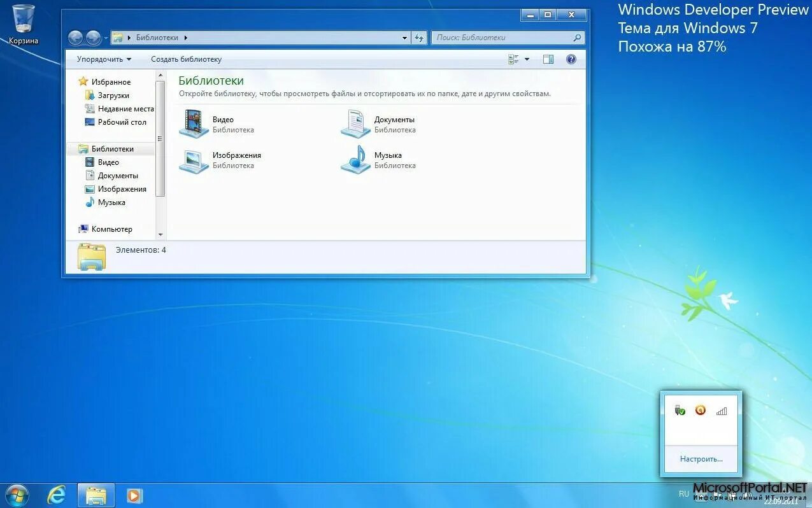The width and height of the screenshot is (812, 508).
Task: Click the Библиотеки breadcrumb in address bar
Action: point(157,38)
